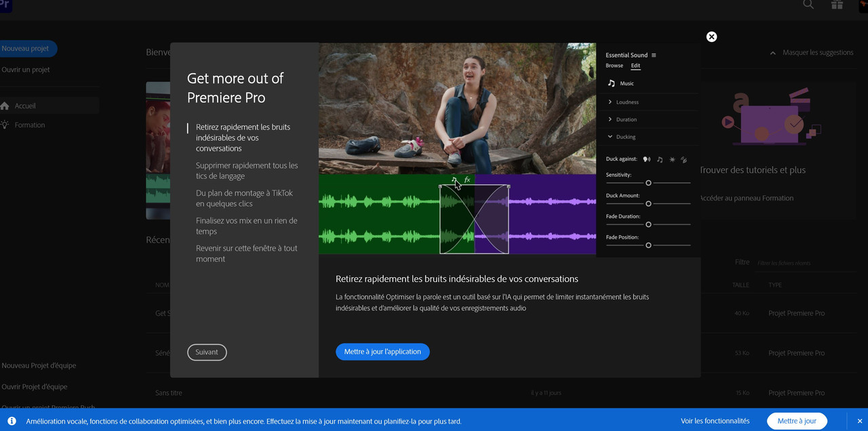Choose Ouvrir un projet in the sidebar
868x431 pixels.
[26, 70]
